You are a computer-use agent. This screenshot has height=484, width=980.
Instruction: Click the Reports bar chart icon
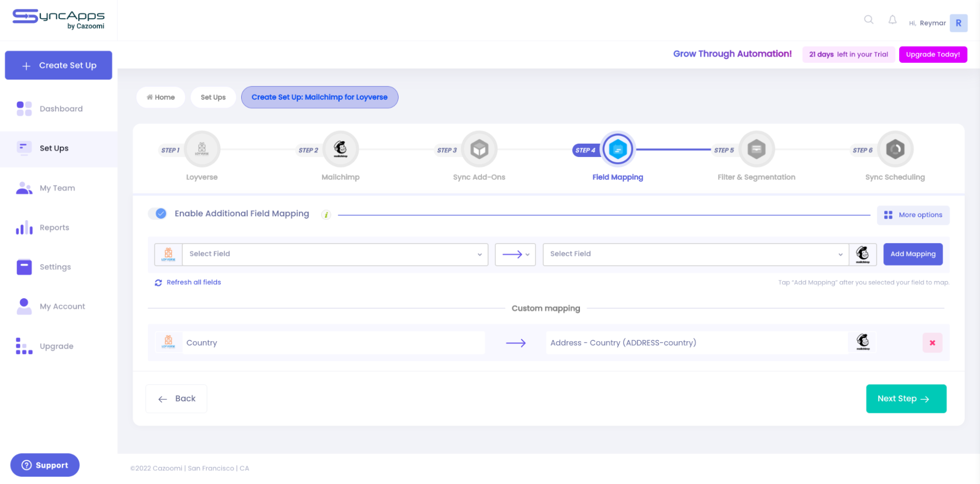(24, 227)
